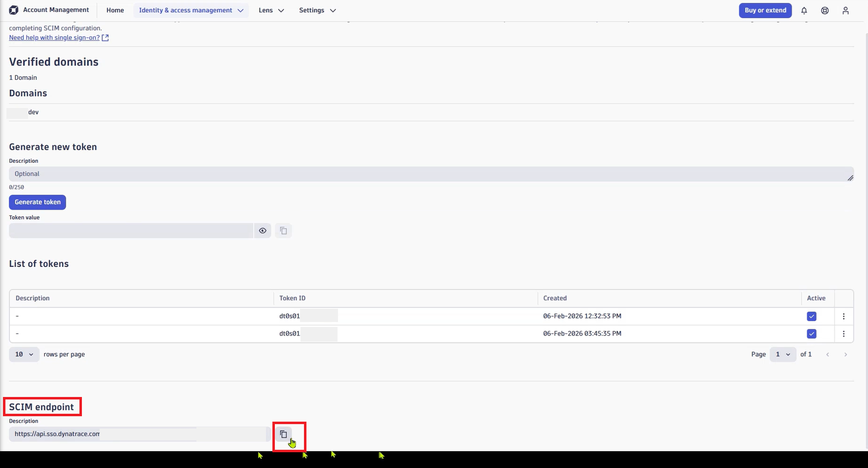The image size is (868, 468).
Task: Click the resize handle of Description field
Action: [850, 178]
